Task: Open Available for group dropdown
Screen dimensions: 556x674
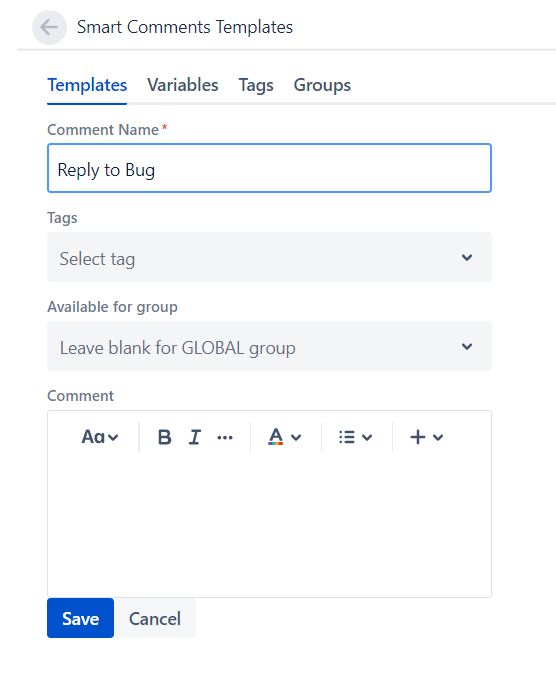Action: click(x=269, y=346)
